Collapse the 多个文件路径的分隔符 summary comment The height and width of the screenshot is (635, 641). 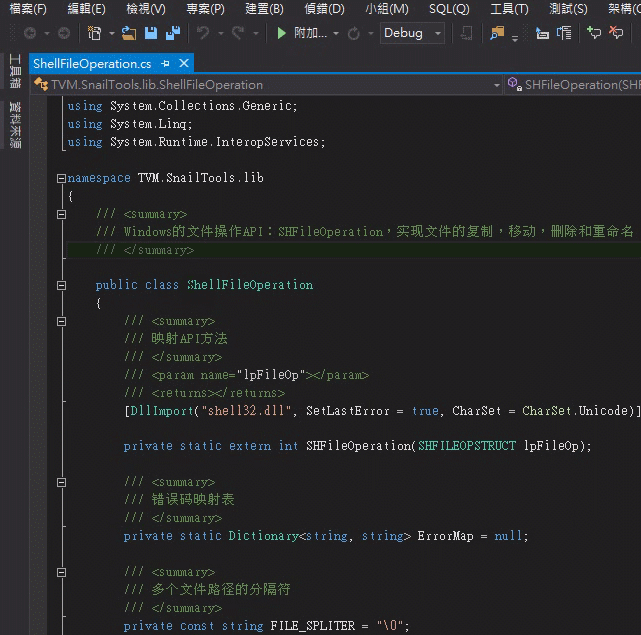tap(61, 572)
